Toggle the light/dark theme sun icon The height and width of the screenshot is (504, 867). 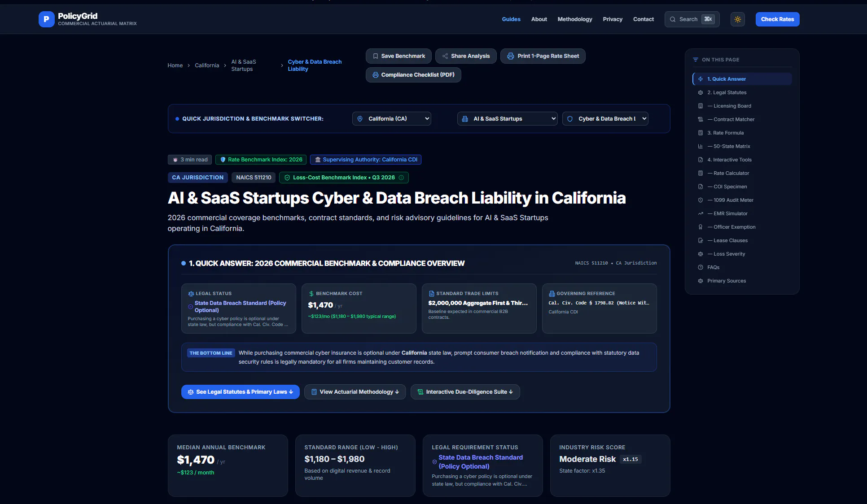click(737, 19)
